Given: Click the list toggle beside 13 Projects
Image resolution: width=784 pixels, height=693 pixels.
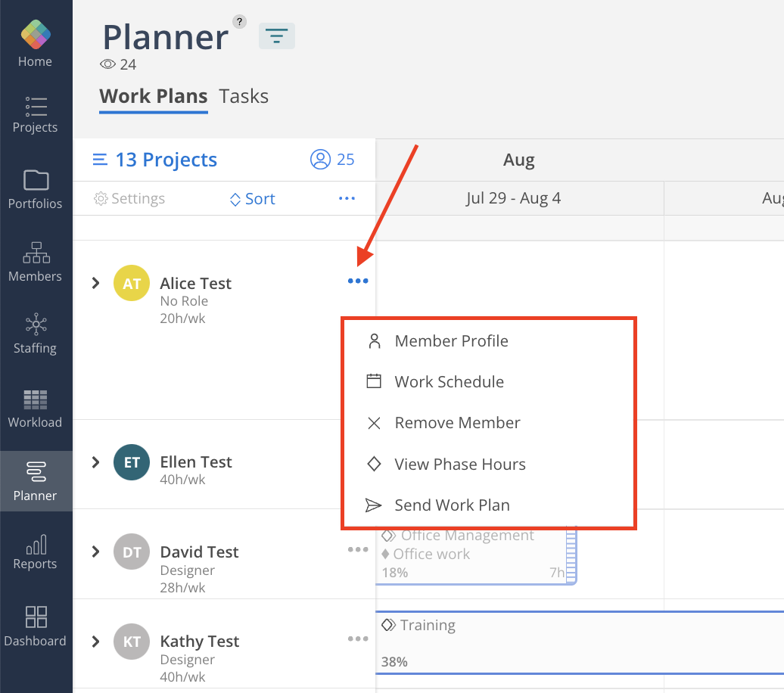Looking at the screenshot, I should [101, 160].
